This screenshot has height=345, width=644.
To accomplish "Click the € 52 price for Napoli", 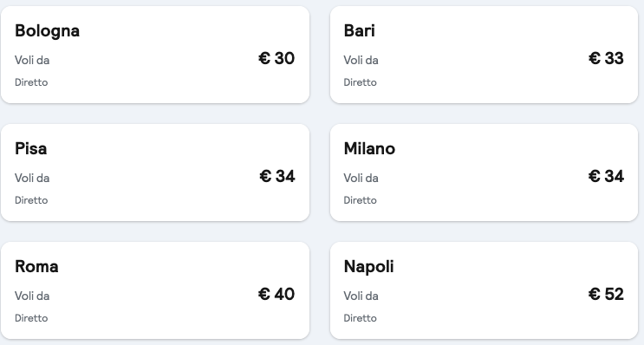I will click(x=606, y=294).
